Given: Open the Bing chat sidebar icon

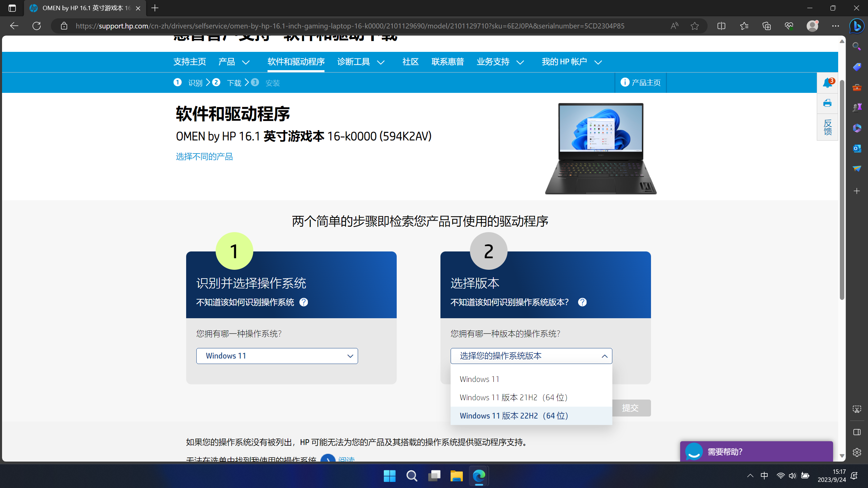Looking at the screenshot, I should [857, 26].
